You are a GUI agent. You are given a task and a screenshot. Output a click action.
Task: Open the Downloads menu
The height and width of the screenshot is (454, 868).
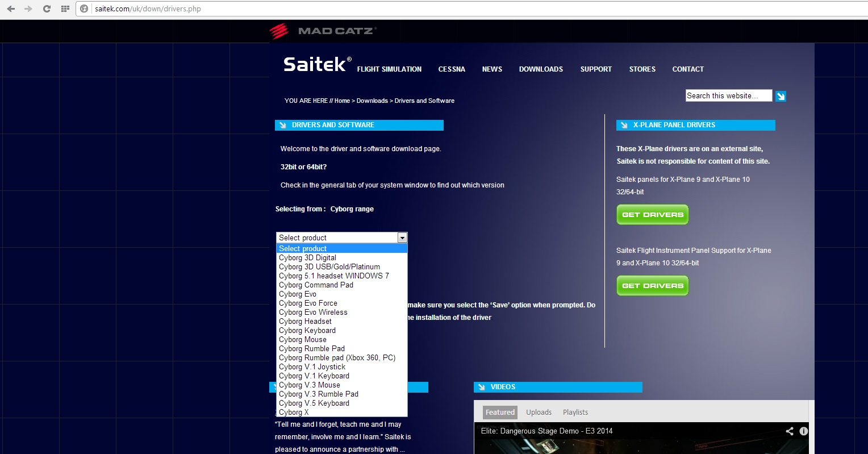coord(541,69)
